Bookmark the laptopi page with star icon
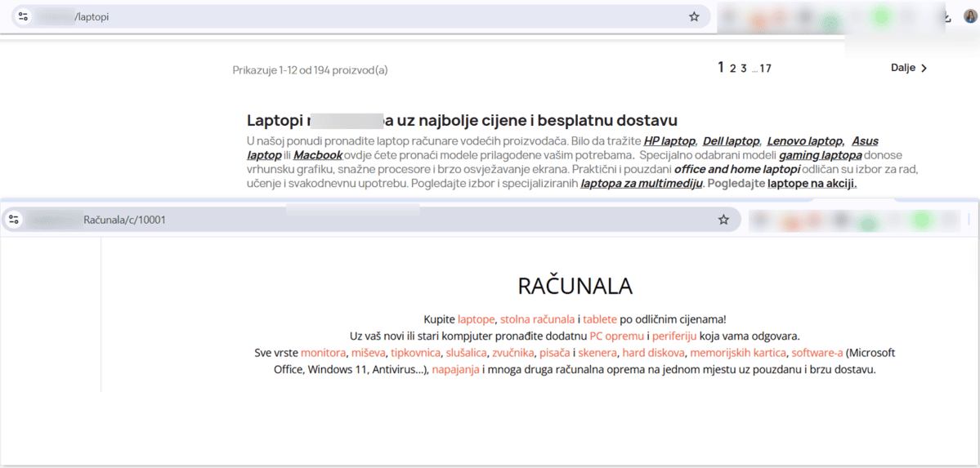This screenshot has width=980, height=468. [x=694, y=17]
